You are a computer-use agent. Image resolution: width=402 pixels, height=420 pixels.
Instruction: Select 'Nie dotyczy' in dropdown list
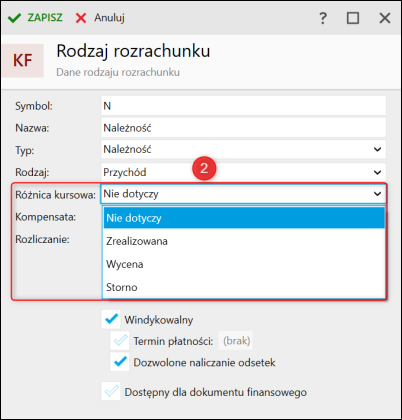(x=244, y=218)
